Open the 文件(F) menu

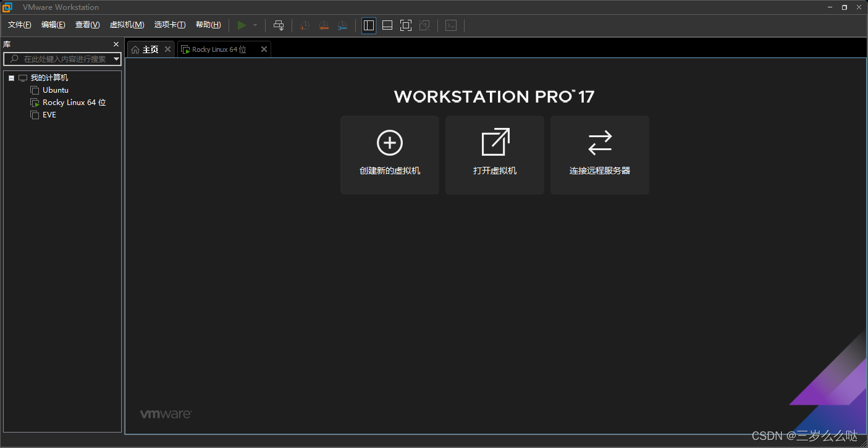pyautogui.click(x=19, y=25)
